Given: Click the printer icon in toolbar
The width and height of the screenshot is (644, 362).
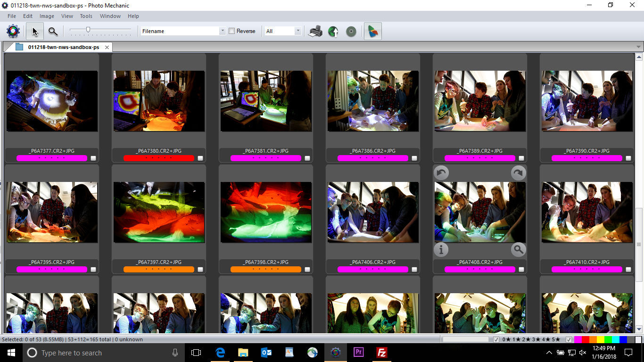Looking at the screenshot, I should tap(315, 31).
